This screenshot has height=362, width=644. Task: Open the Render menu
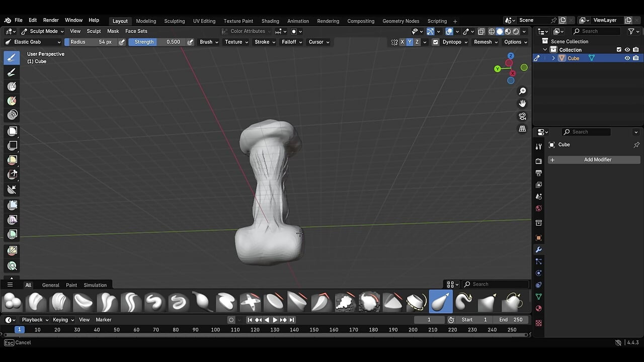(x=51, y=20)
